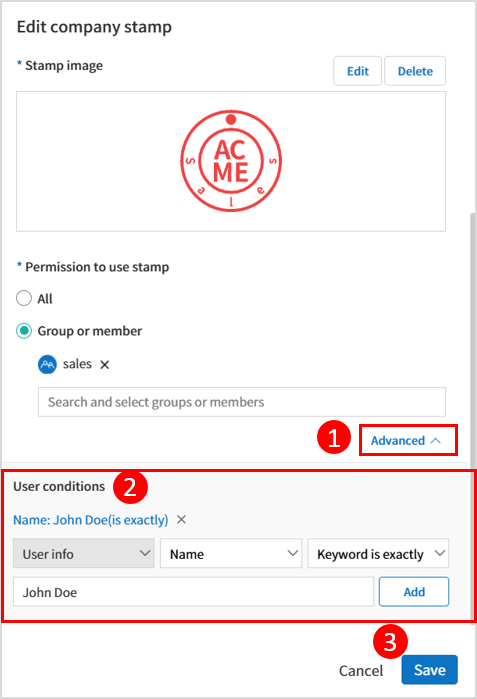
Task: Open the User info dropdown
Action: point(84,553)
